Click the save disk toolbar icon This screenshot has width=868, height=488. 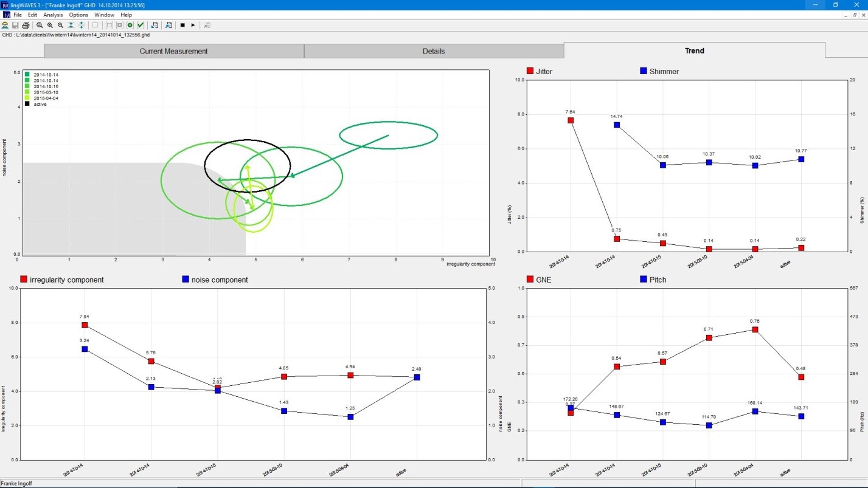click(x=15, y=25)
